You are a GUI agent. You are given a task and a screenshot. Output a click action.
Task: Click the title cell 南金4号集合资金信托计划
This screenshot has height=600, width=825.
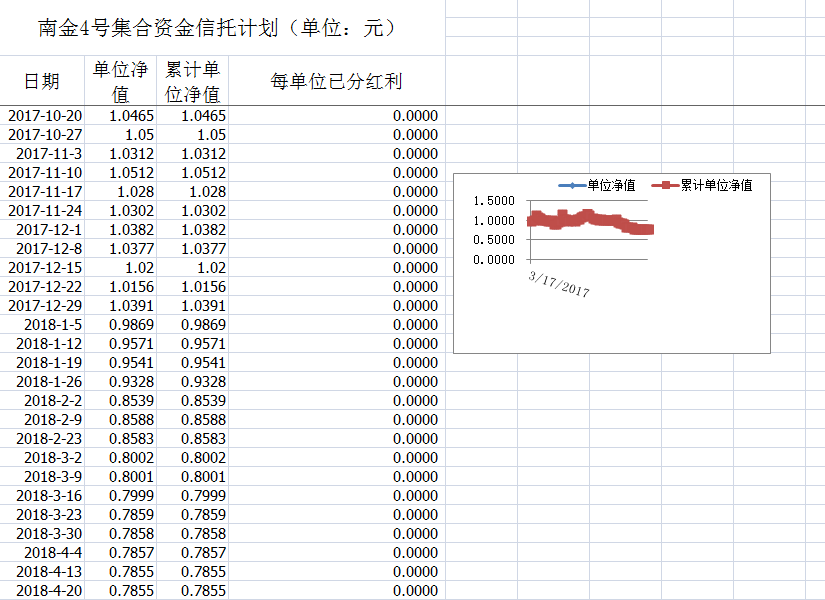coord(218,28)
